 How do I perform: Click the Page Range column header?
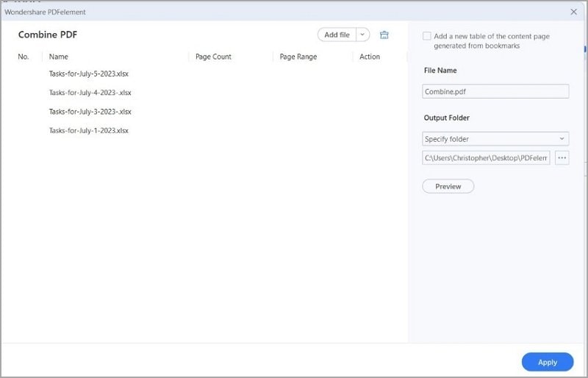point(298,57)
